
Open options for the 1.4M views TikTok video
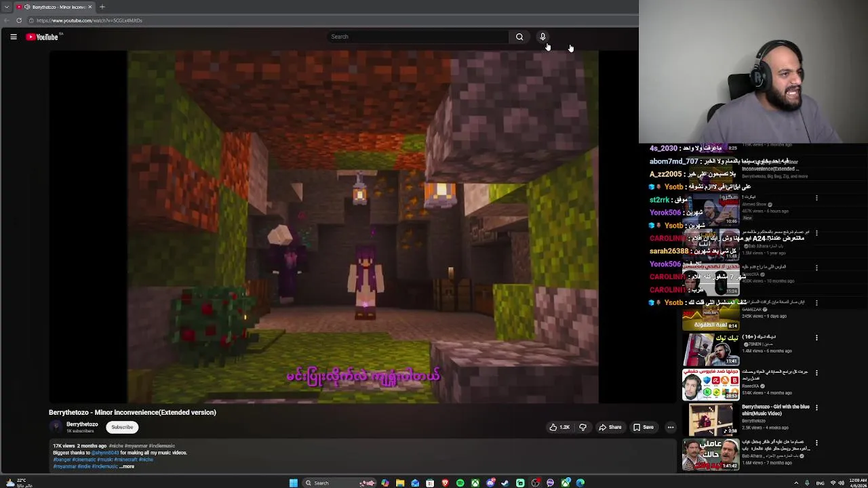[x=816, y=338]
